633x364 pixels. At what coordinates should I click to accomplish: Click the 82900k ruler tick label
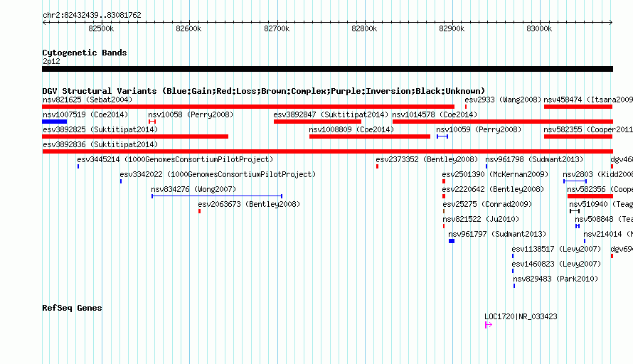pos(452,28)
